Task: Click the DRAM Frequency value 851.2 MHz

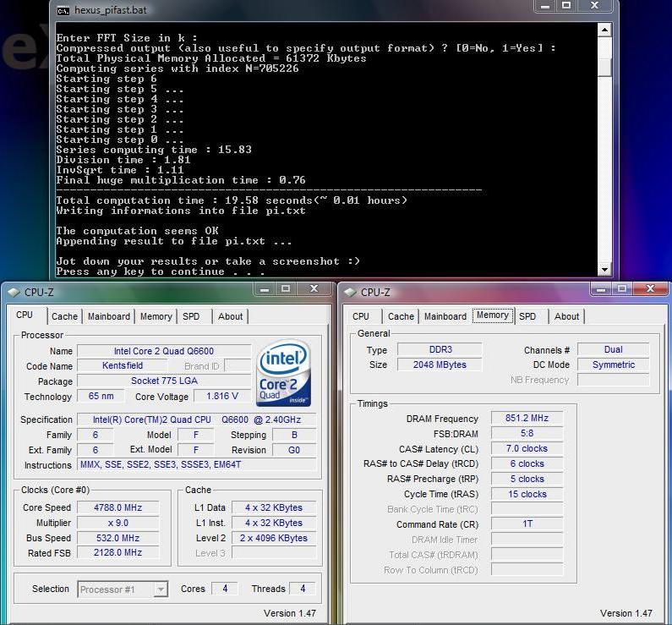Action: [x=527, y=418]
